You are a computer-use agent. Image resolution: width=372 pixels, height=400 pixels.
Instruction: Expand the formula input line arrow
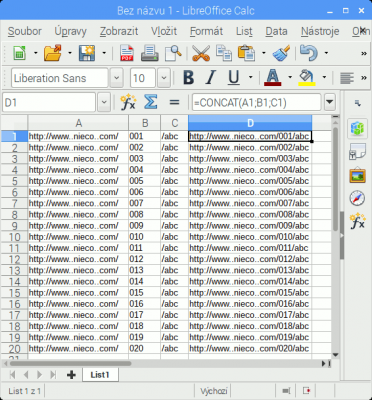(x=330, y=102)
